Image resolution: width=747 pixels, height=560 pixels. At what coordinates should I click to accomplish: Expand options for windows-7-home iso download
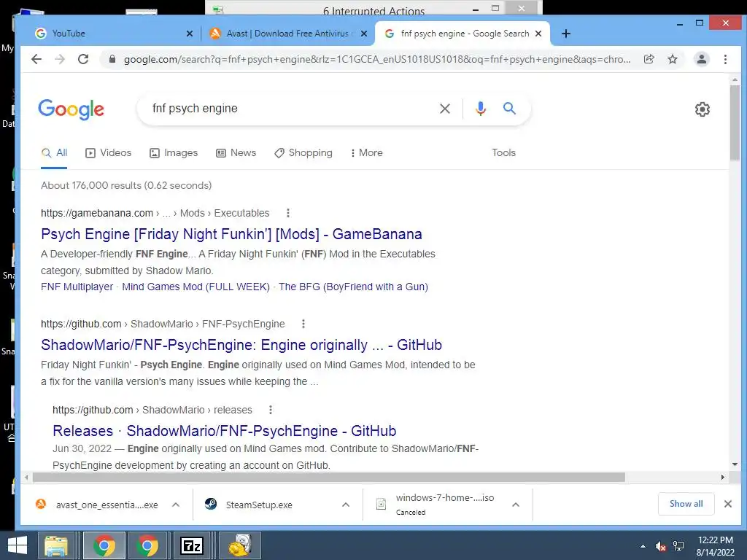coord(516,505)
